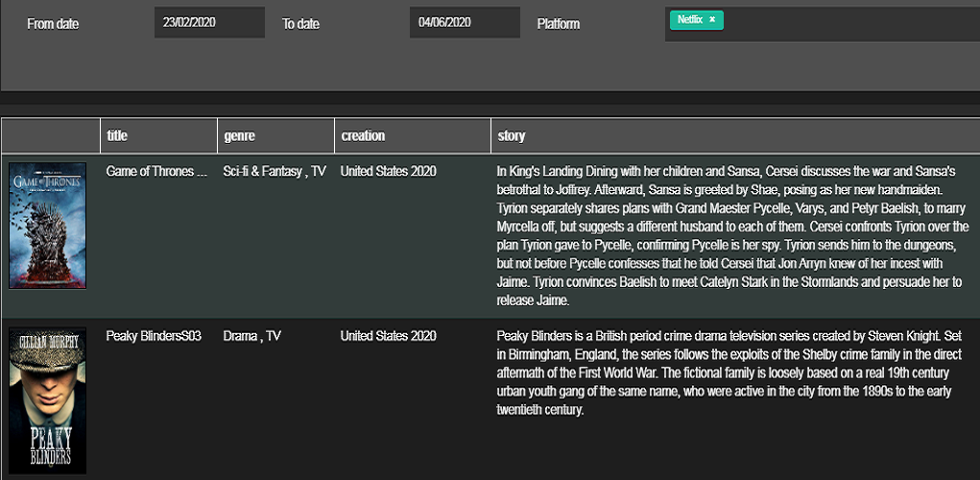The height and width of the screenshot is (480, 980).
Task: Click the To date input field
Action: 464,23
